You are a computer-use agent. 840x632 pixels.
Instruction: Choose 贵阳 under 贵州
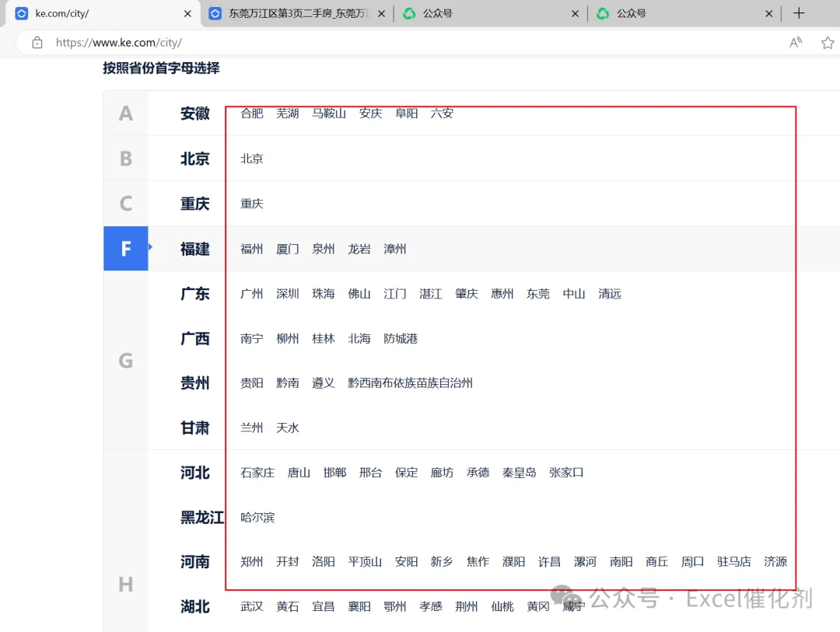252,383
